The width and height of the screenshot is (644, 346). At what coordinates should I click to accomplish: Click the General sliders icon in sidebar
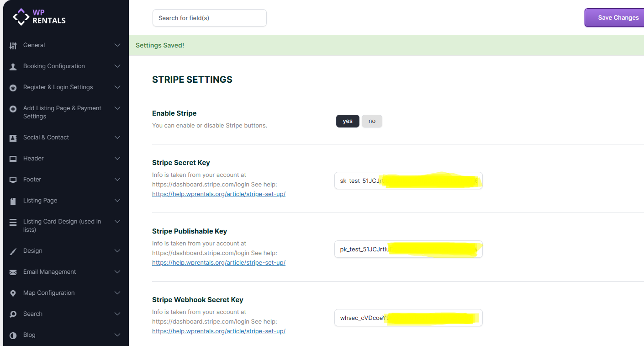(13, 46)
